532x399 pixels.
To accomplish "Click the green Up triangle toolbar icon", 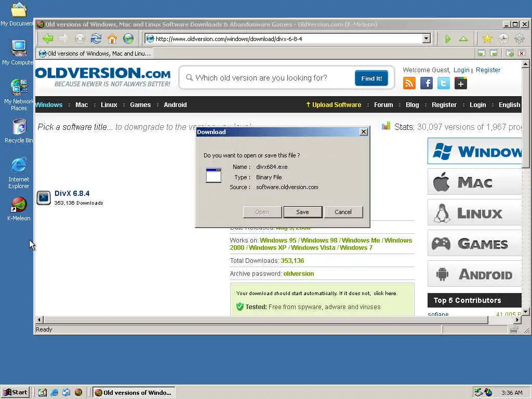I will [463, 38].
